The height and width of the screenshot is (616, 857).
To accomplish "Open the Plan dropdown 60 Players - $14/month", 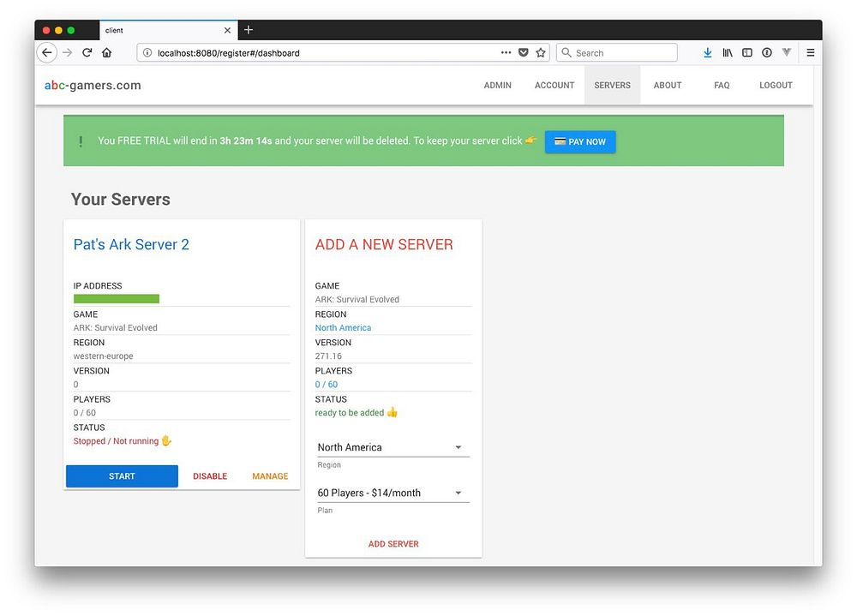I will point(393,493).
